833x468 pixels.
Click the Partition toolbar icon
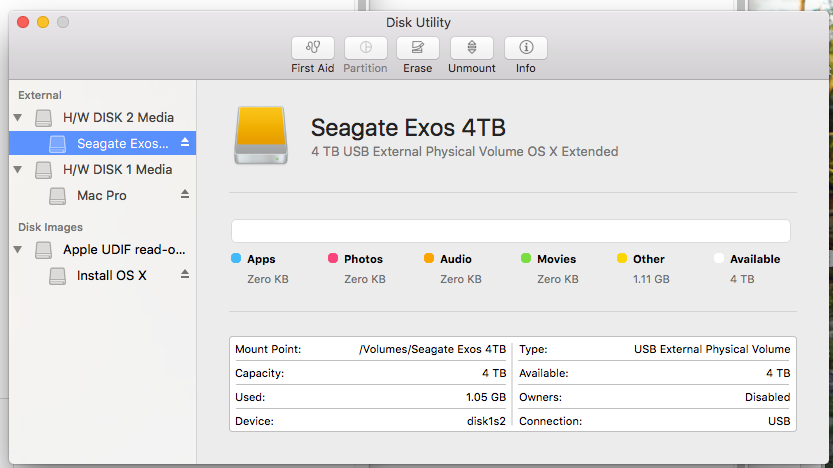(366, 48)
